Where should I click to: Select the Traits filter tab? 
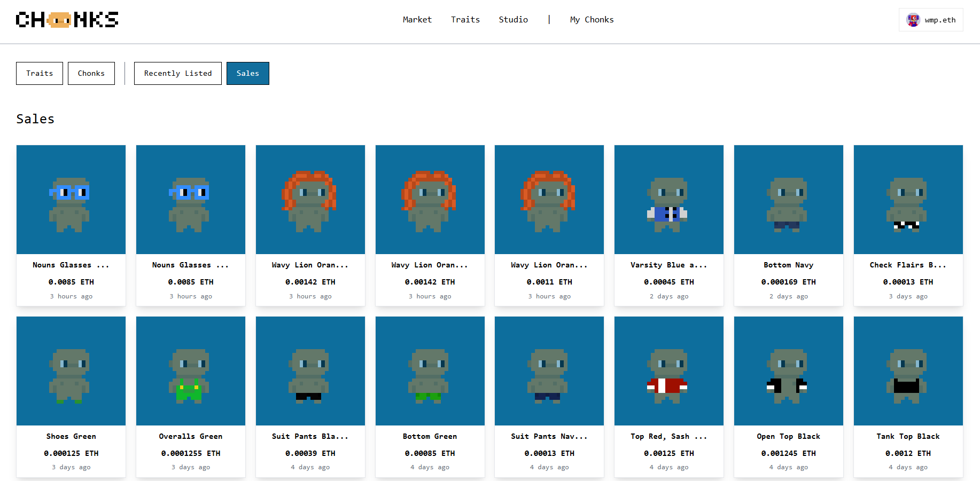(40, 74)
